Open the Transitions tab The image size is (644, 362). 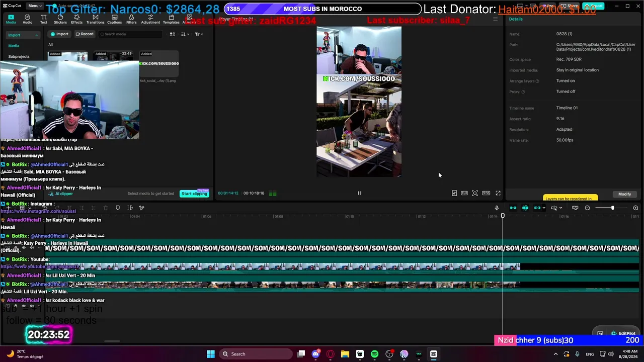(x=95, y=19)
